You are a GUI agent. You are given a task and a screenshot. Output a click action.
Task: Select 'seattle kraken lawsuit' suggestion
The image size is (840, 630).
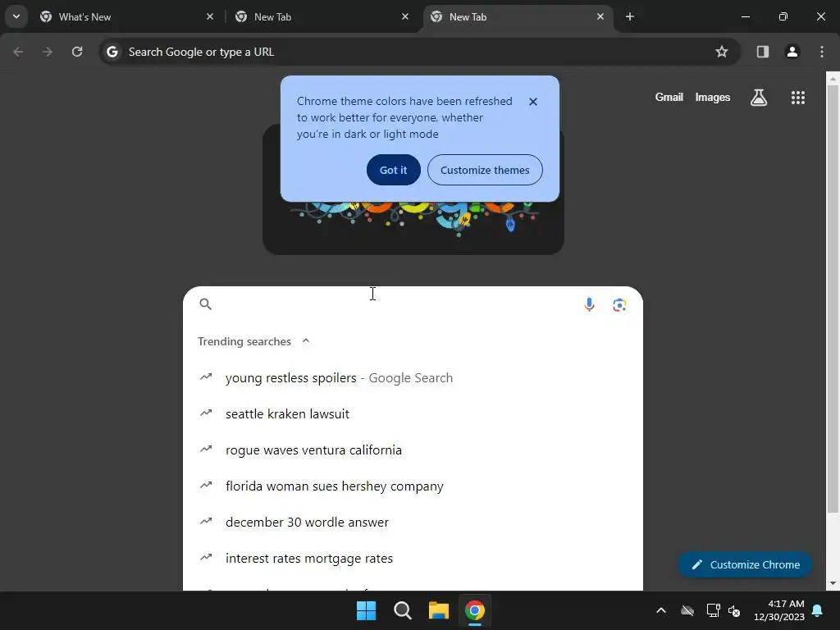413,413
